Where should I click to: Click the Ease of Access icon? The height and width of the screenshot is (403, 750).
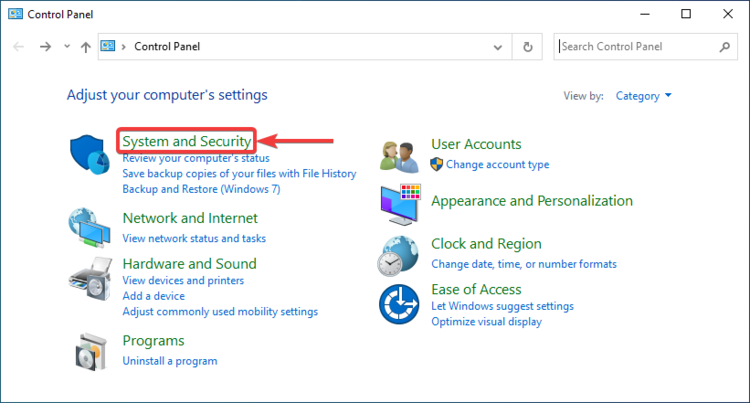(x=400, y=302)
